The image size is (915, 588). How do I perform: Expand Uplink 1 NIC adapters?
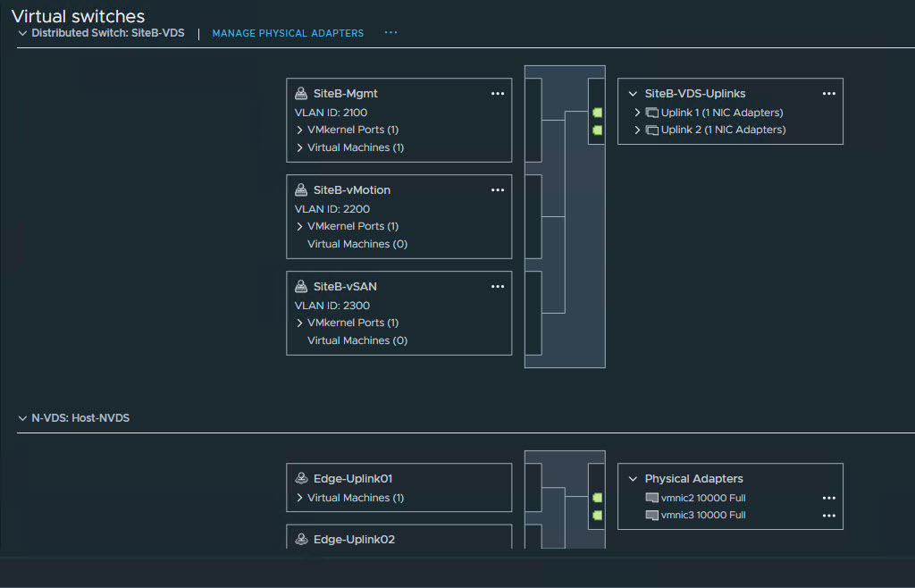pyautogui.click(x=638, y=113)
